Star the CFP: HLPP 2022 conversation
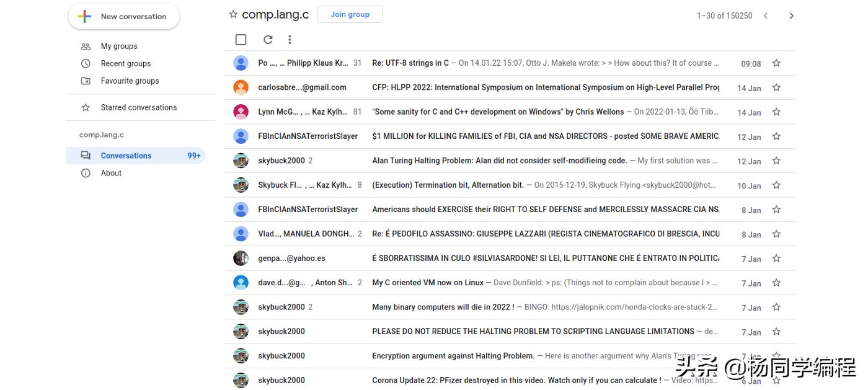Screen dimensions: 868x390 776,87
